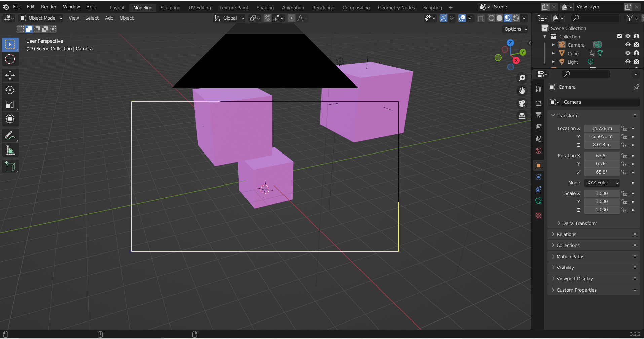
Task: Switch to the Geometry Nodes workspace tab
Action: tap(396, 7)
